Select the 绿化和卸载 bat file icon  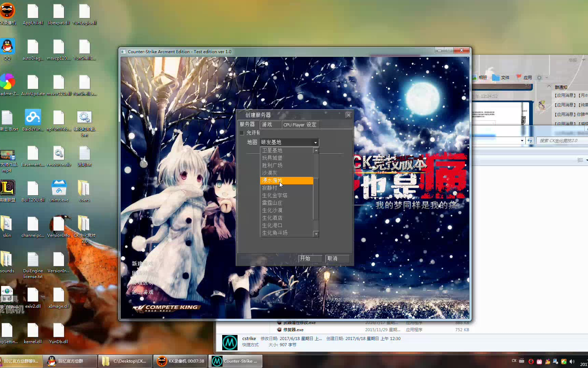point(84,124)
